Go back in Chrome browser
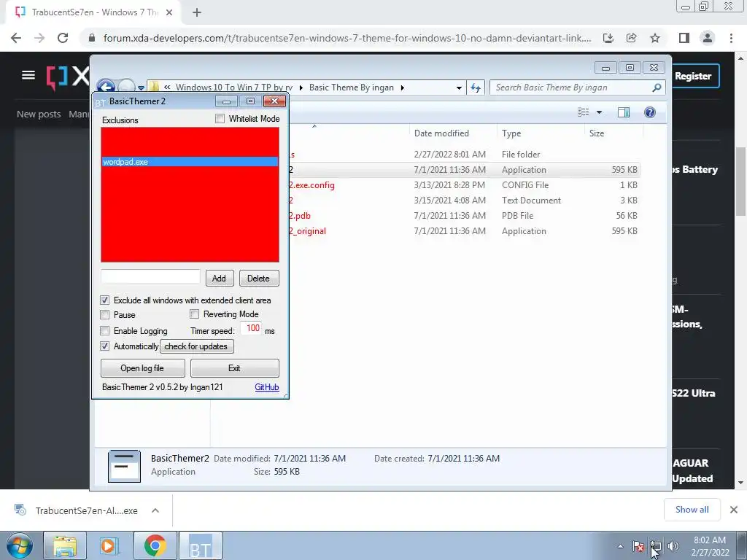This screenshot has width=747, height=560. pyautogui.click(x=16, y=38)
